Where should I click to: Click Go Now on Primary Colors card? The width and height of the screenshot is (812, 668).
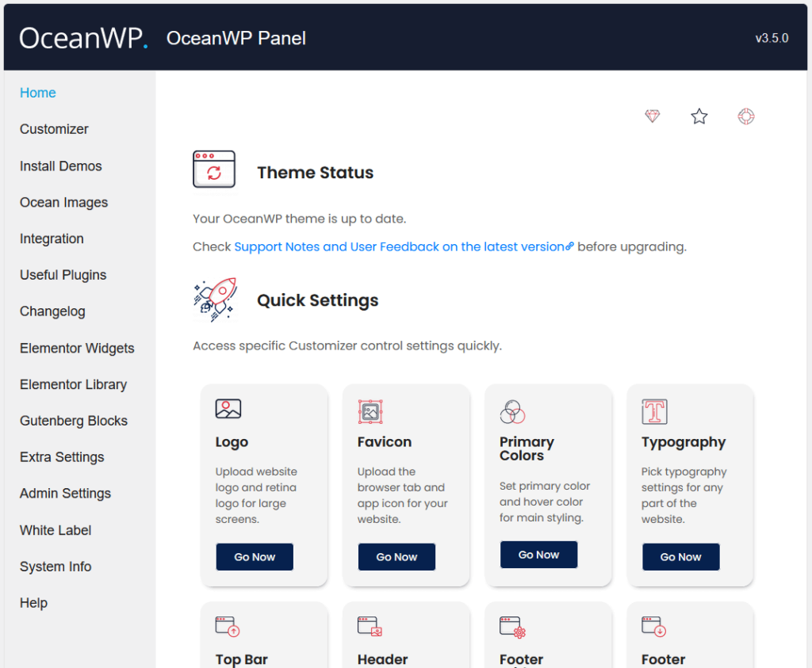click(538, 555)
